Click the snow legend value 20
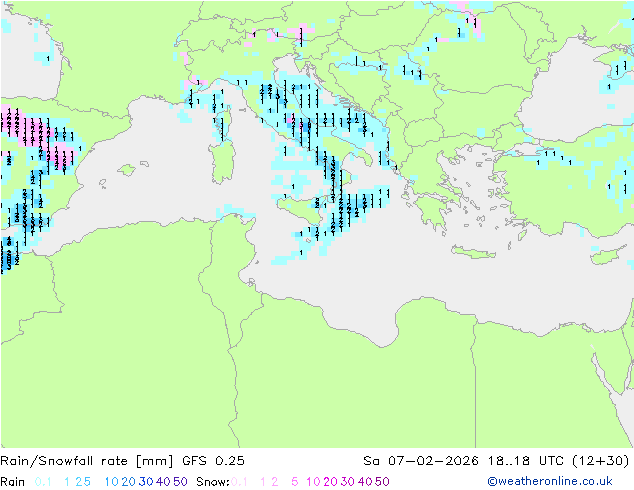 point(330,482)
